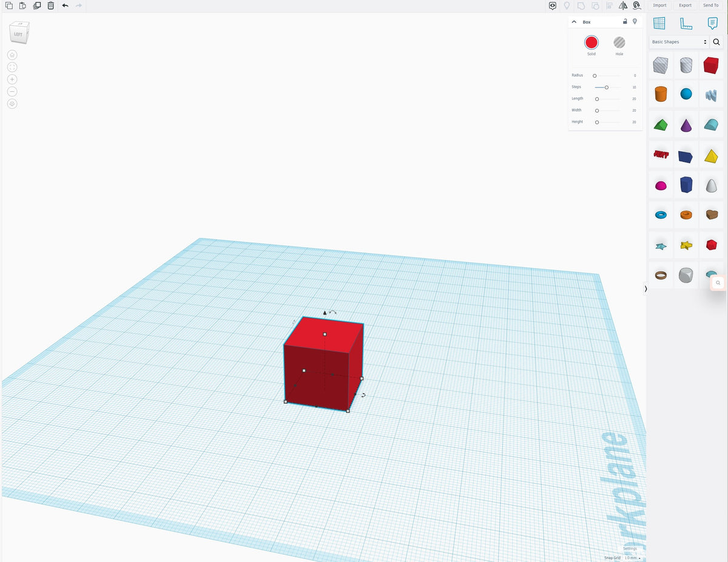
Task: Click the Flip/Mirror tool in the toolbar
Action: [623, 5]
